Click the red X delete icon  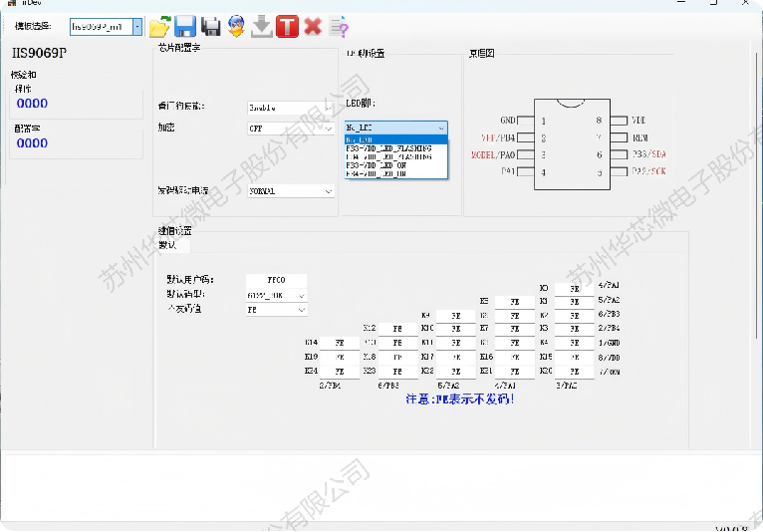(x=313, y=26)
